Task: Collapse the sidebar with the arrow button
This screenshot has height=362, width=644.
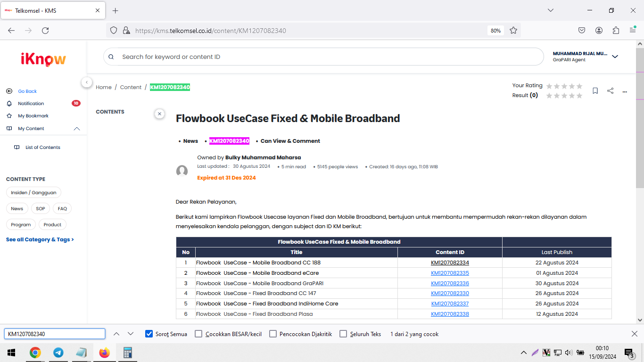Action: point(87,82)
